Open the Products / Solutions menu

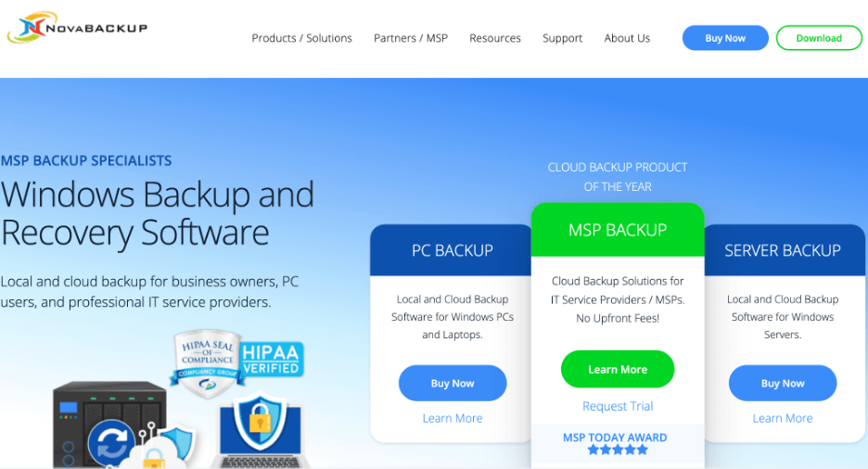pyautogui.click(x=301, y=38)
